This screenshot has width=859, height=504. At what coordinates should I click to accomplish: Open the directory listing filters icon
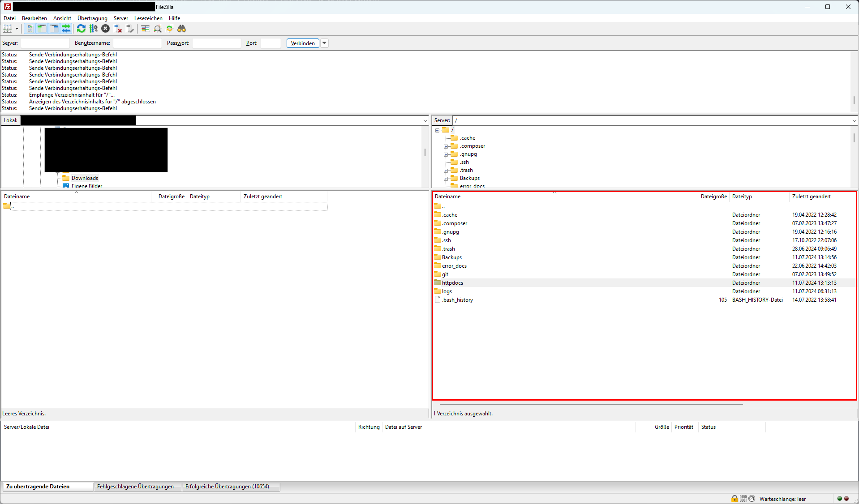[145, 29]
